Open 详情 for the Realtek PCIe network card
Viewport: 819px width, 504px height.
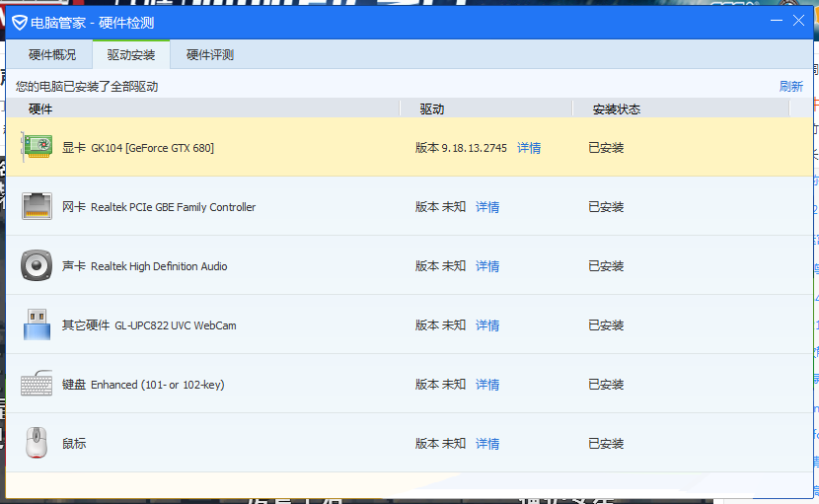click(487, 207)
